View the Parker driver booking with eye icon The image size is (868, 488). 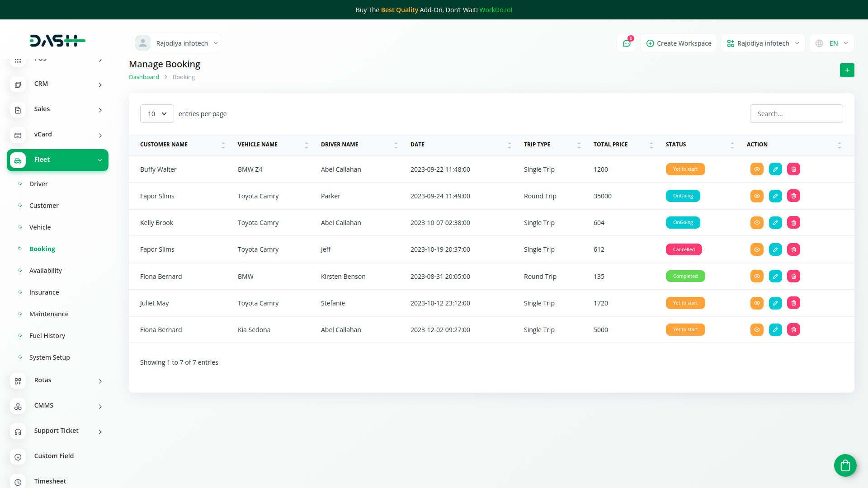pyautogui.click(x=757, y=196)
